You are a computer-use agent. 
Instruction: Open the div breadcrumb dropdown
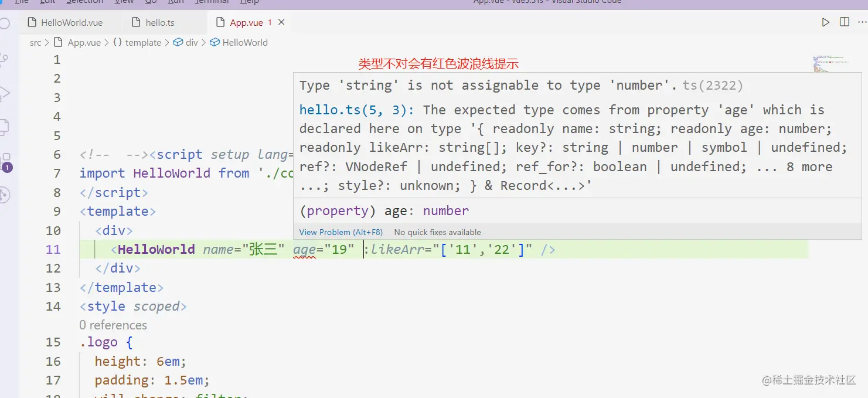pos(192,42)
